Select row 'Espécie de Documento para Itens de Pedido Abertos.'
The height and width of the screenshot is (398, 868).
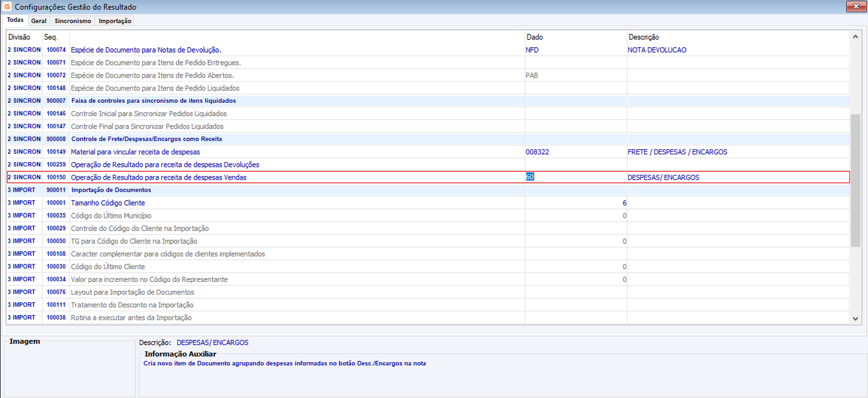click(428, 75)
